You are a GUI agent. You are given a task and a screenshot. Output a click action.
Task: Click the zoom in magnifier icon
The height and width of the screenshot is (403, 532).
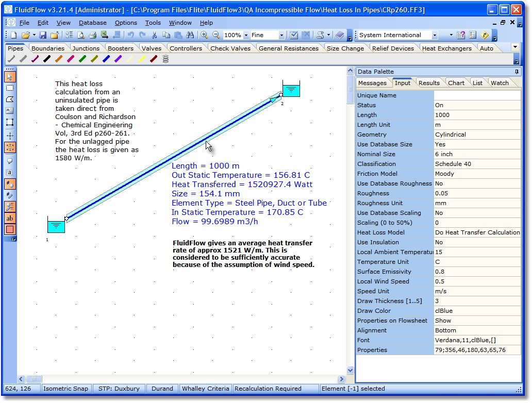point(204,35)
